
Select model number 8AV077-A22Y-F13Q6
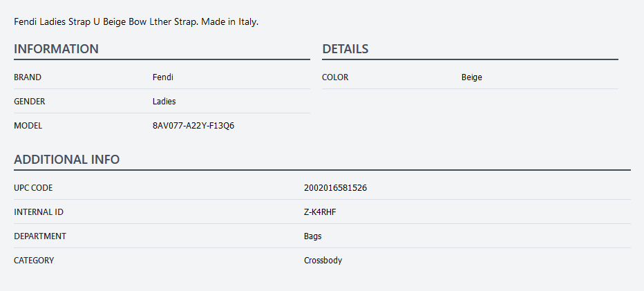193,126
